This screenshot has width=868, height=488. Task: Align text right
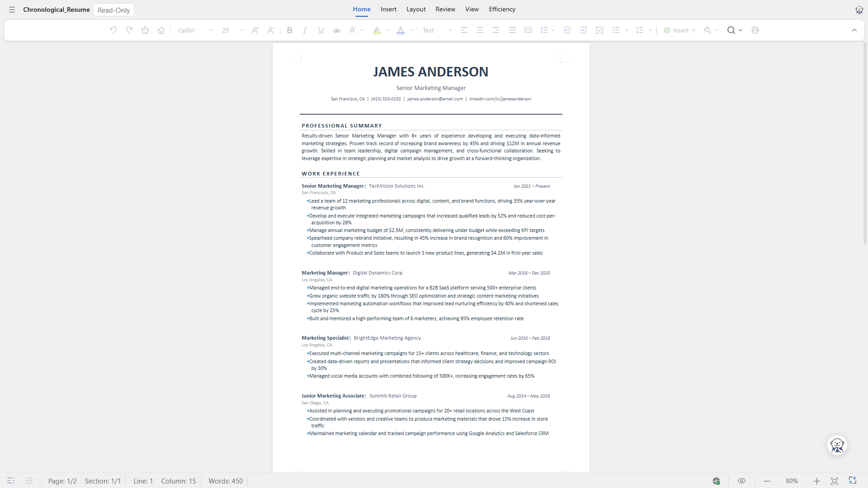pyautogui.click(x=496, y=30)
